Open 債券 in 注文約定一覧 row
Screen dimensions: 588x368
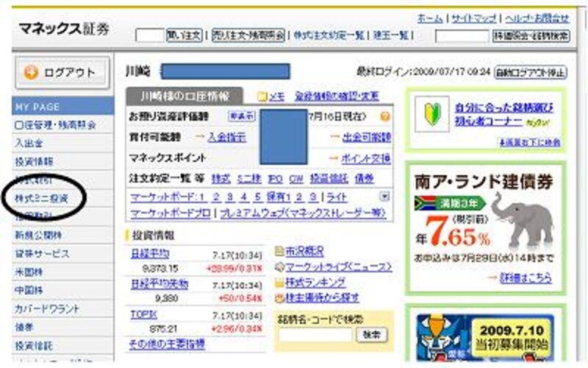coord(364,179)
